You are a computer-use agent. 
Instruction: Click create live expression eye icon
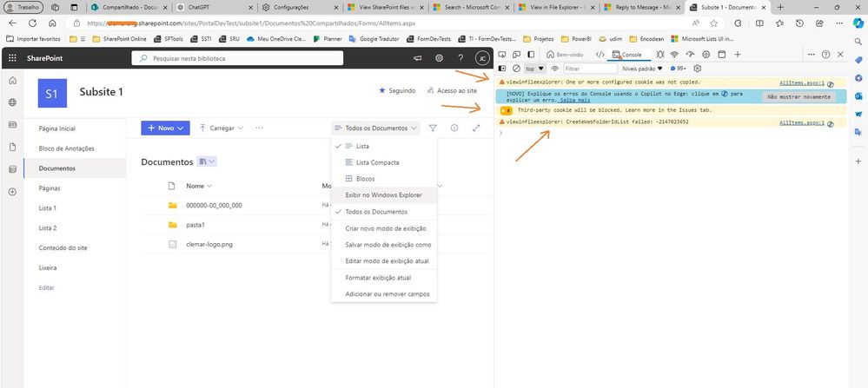(x=554, y=69)
